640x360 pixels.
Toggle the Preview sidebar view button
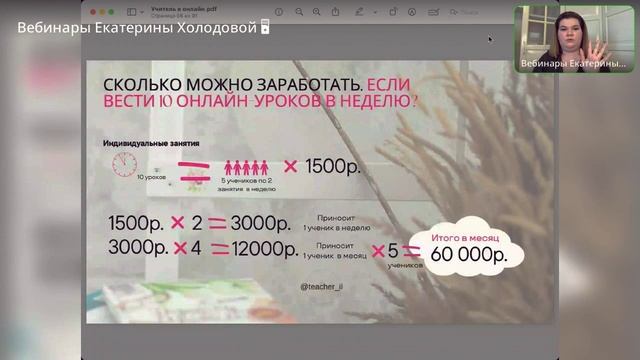pos(131,12)
